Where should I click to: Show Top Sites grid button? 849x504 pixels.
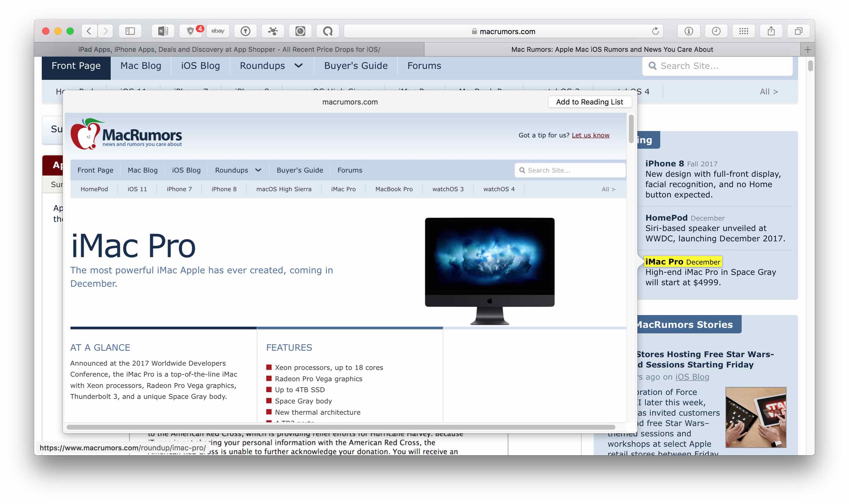coord(744,31)
